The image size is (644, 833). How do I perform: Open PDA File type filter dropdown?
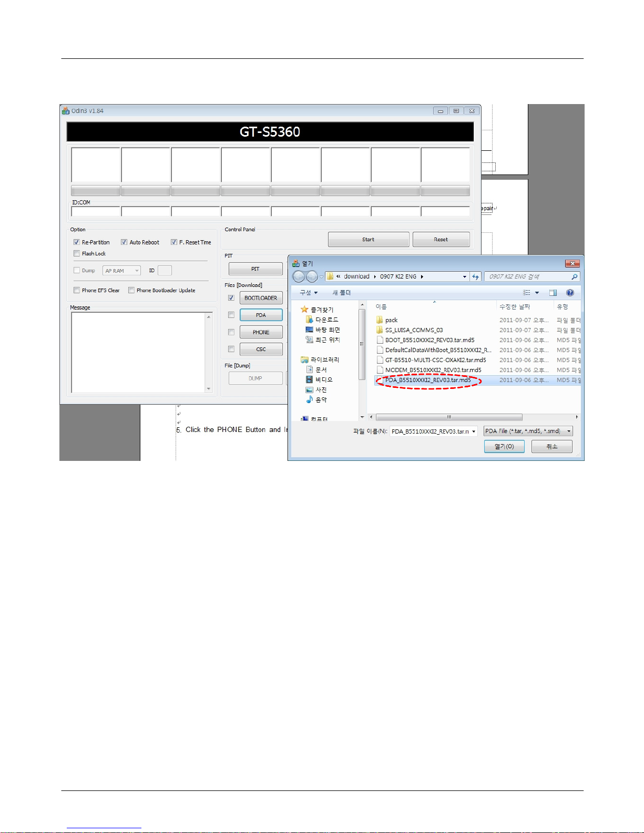(528, 431)
